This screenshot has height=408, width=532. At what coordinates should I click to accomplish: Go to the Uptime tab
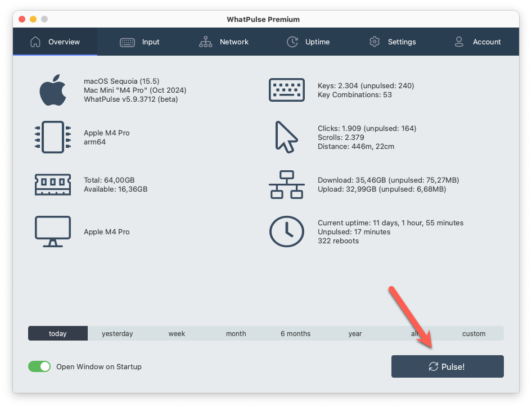pyautogui.click(x=308, y=42)
